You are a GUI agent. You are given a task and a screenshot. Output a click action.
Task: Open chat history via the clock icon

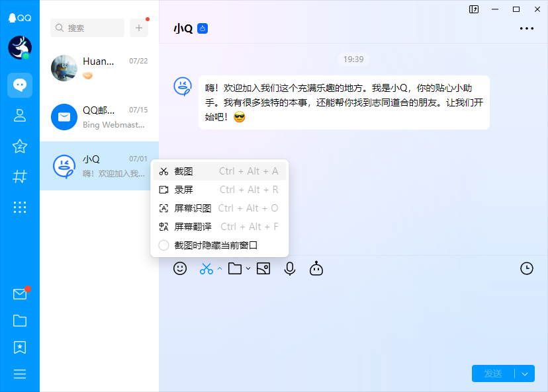click(x=527, y=268)
